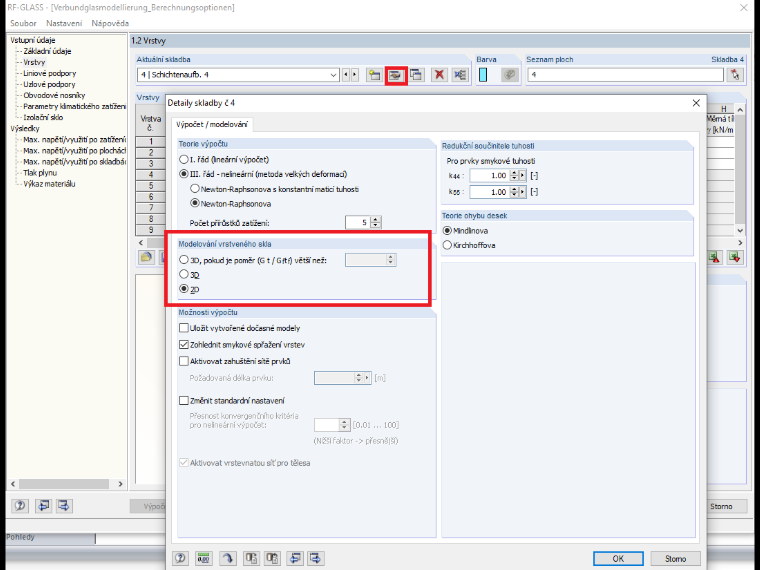The width and height of the screenshot is (760, 570).
Task: Click previous table arrow icon in main window
Action: [x=43, y=506]
